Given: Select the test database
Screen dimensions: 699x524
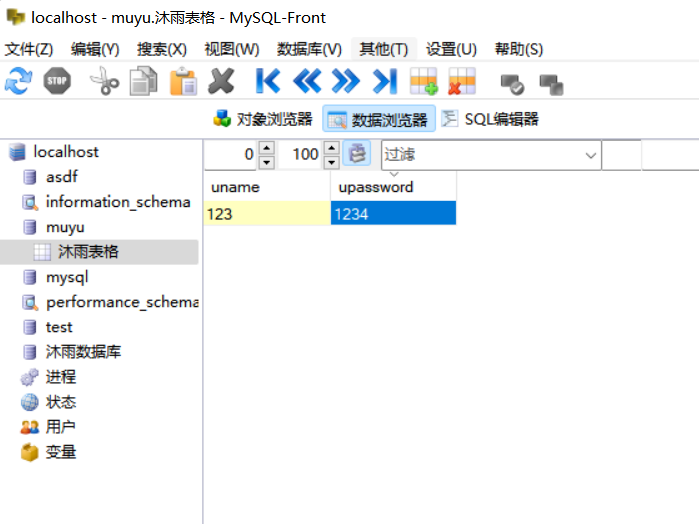Looking at the screenshot, I should [59, 327].
